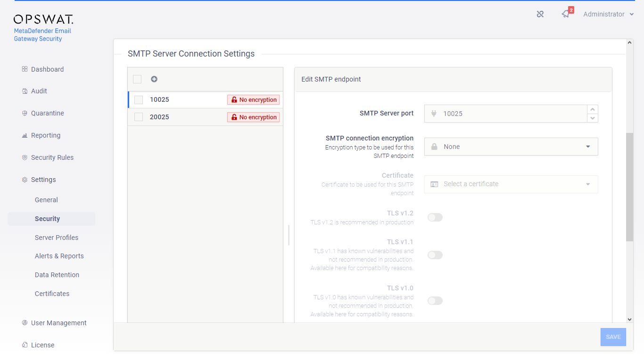
Task: Click the broken link status icon
Action: [540, 14]
